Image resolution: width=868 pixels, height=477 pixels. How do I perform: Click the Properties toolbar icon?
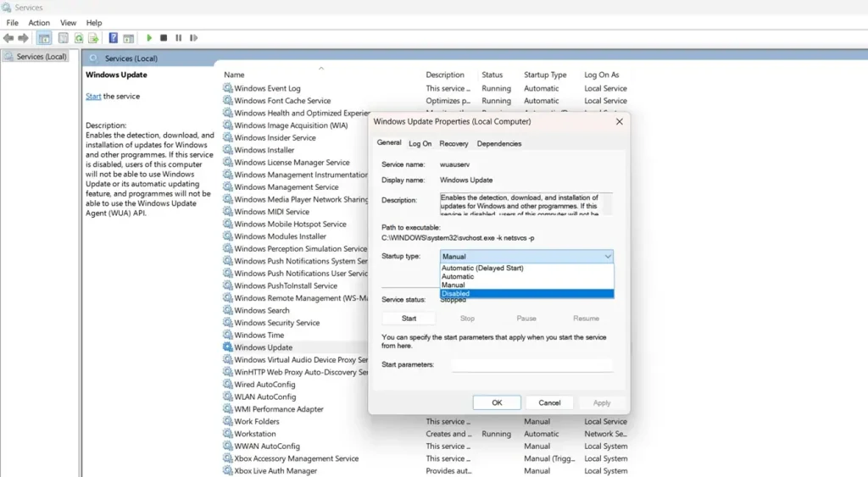[63, 38]
